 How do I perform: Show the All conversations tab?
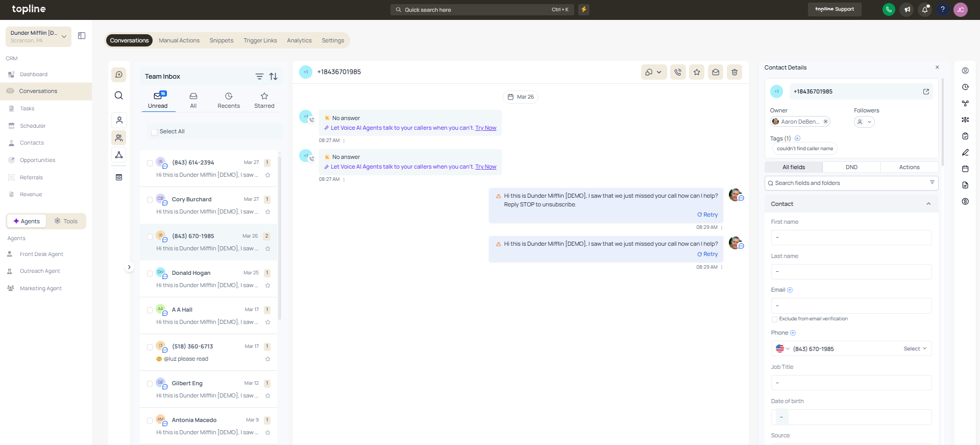click(x=193, y=100)
